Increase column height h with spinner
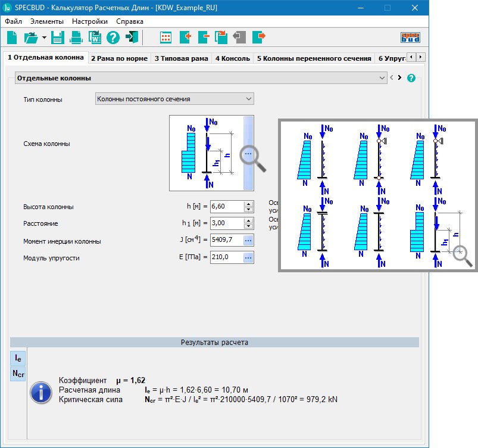Screen dimensions: 478x448 (248, 204)
